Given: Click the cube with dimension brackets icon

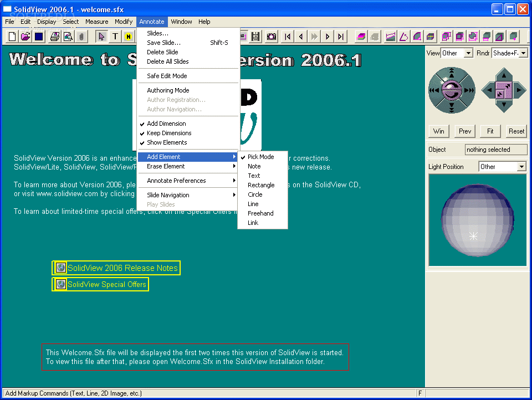Looking at the screenshot, I should 446,37.
